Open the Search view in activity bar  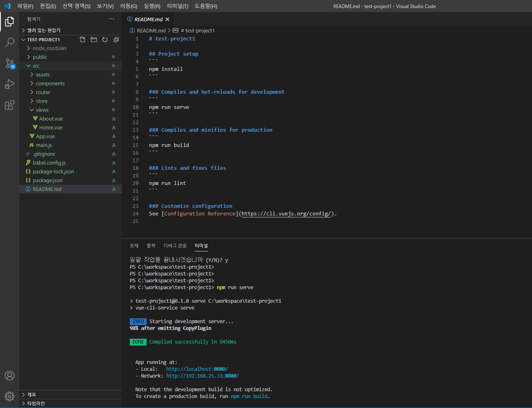[x=10, y=42]
